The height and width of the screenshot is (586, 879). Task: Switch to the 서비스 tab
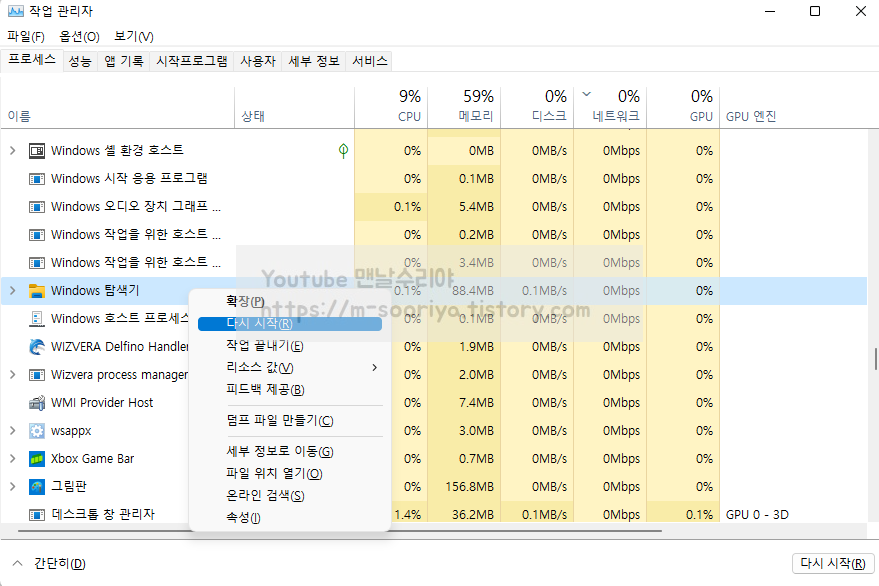point(369,61)
